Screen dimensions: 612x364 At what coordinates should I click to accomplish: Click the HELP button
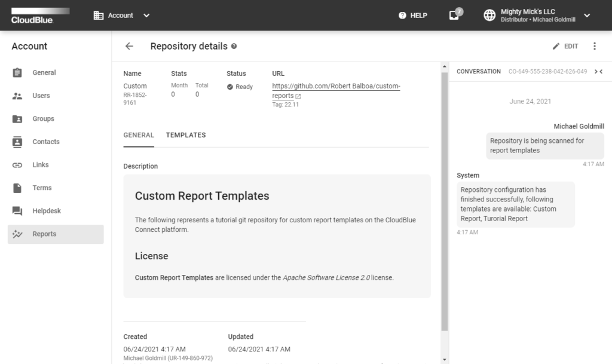click(412, 15)
